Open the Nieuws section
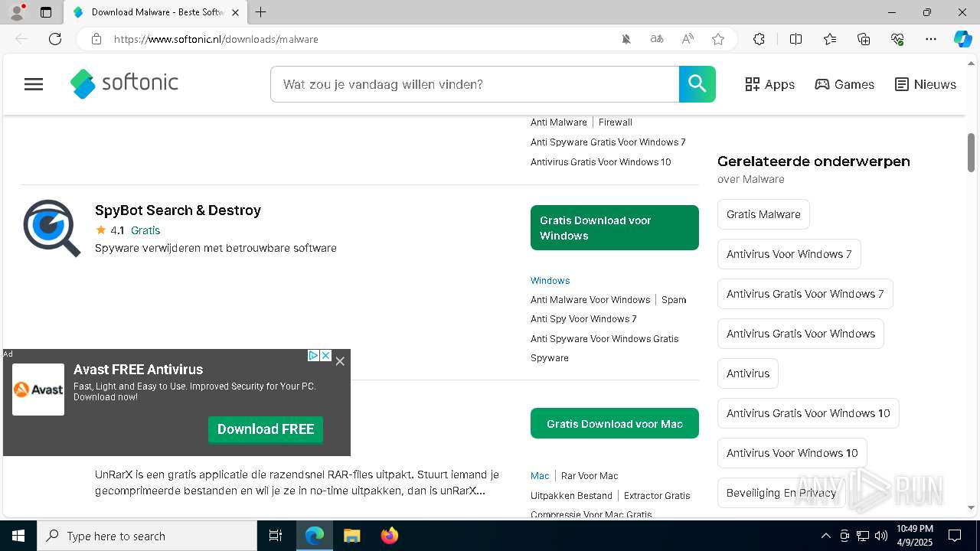980x551 pixels. (926, 84)
